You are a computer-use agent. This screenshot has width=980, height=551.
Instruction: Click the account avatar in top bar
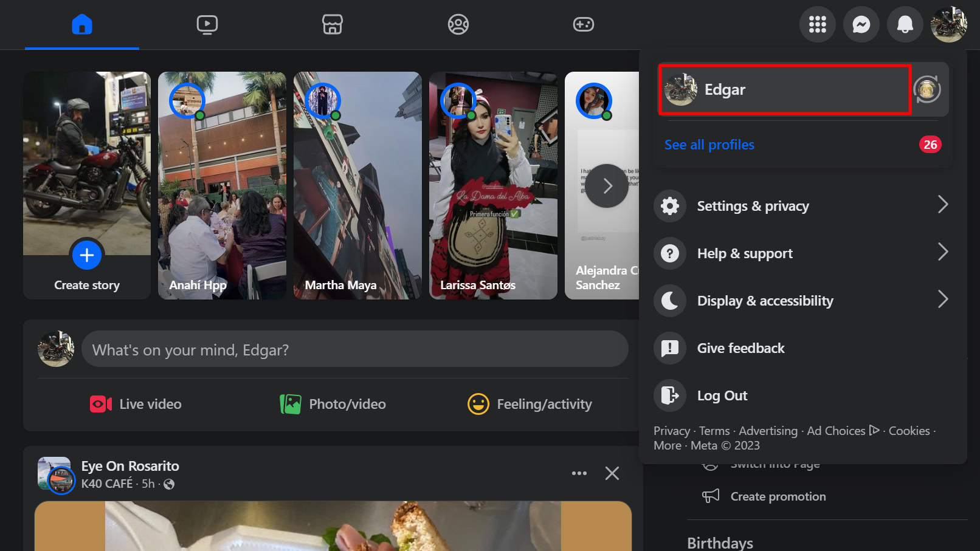[949, 24]
